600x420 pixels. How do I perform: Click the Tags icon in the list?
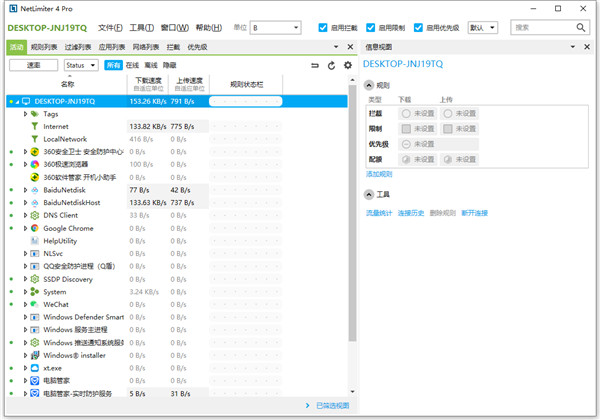click(35, 114)
